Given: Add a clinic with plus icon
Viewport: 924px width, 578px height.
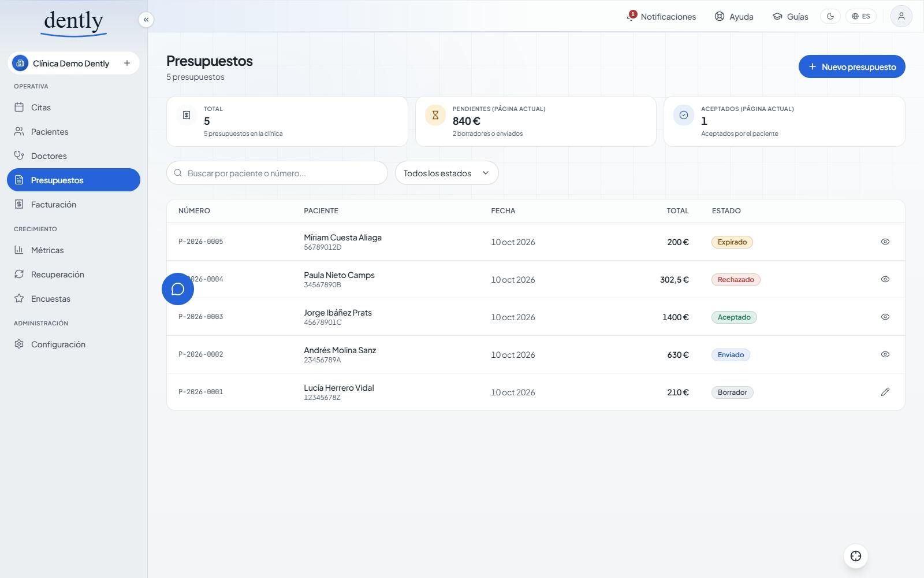Looking at the screenshot, I should click(127, 63).
